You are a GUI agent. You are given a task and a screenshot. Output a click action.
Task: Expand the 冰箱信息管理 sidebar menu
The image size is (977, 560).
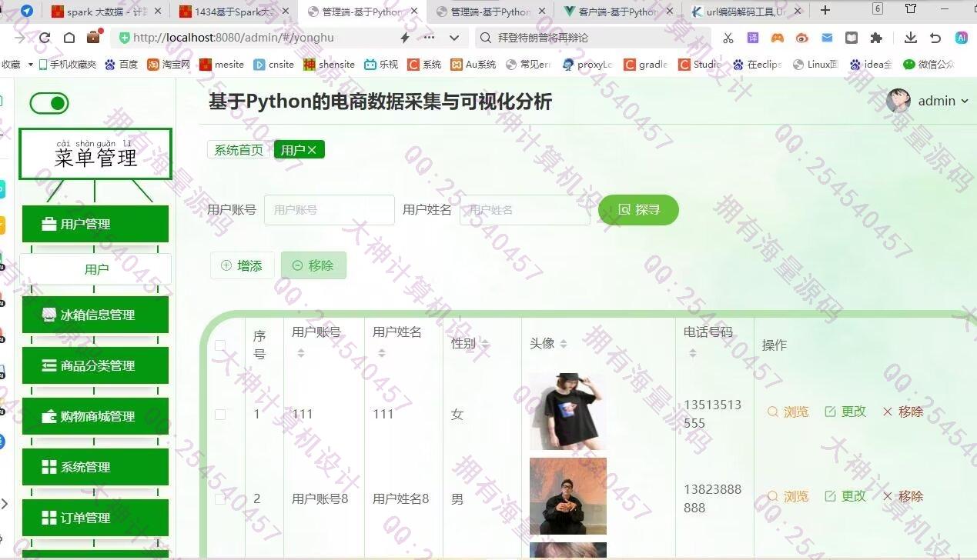95,315
